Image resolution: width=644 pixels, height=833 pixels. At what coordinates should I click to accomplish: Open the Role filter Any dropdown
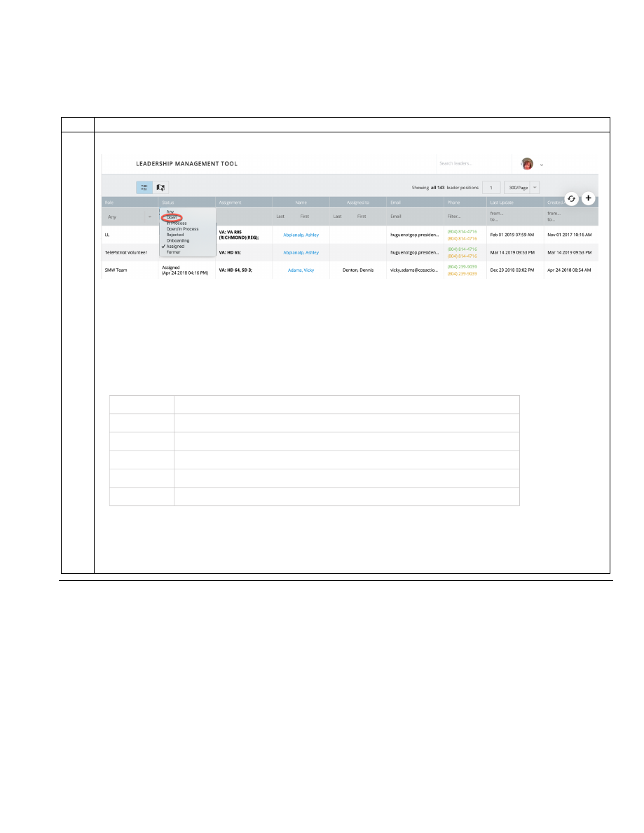[x=130, y=216]
